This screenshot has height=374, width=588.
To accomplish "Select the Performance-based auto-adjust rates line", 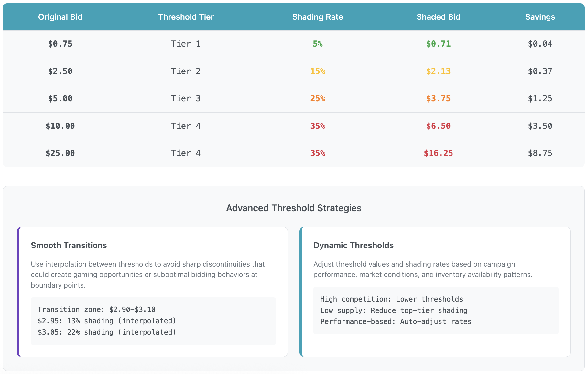I will click(396, 322).
